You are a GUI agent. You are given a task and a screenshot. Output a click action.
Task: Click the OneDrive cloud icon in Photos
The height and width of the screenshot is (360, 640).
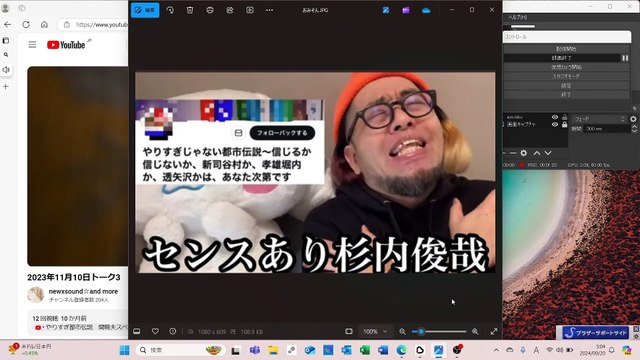[x=426, y=10]
